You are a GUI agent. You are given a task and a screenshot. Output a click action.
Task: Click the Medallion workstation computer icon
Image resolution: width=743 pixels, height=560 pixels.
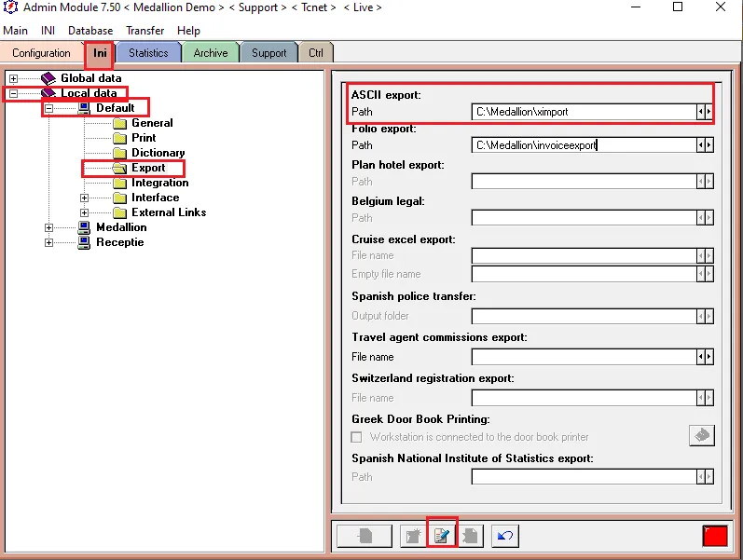[x=84, y=228]
